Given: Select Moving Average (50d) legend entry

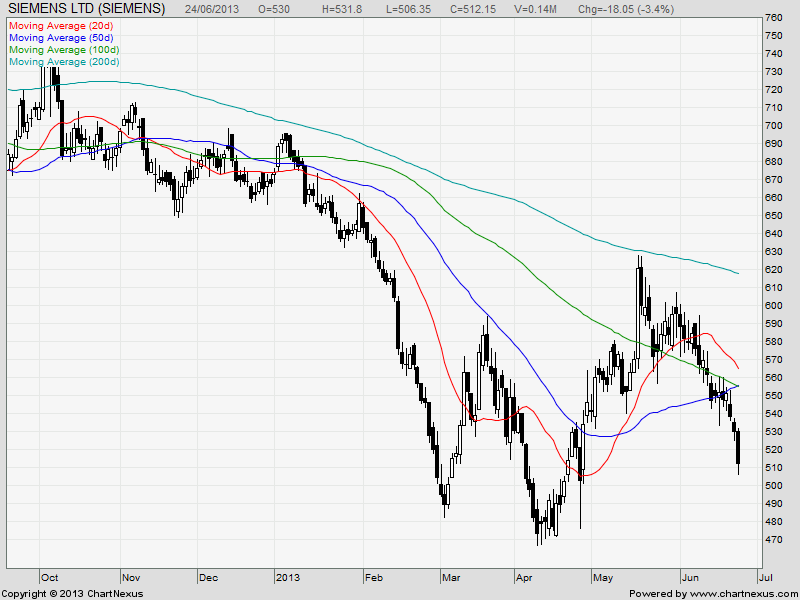Looking at the screenshot, I should coord(61,38).
